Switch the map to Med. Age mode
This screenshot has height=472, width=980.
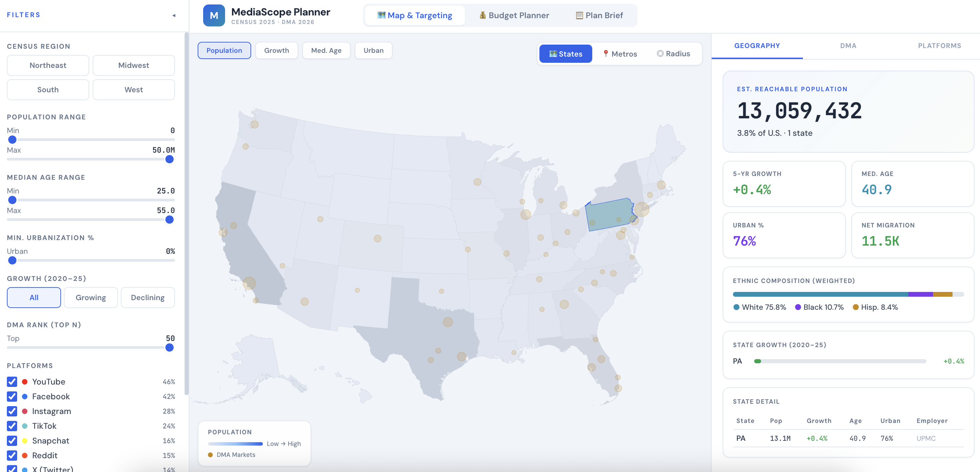[x=326, y=50]
